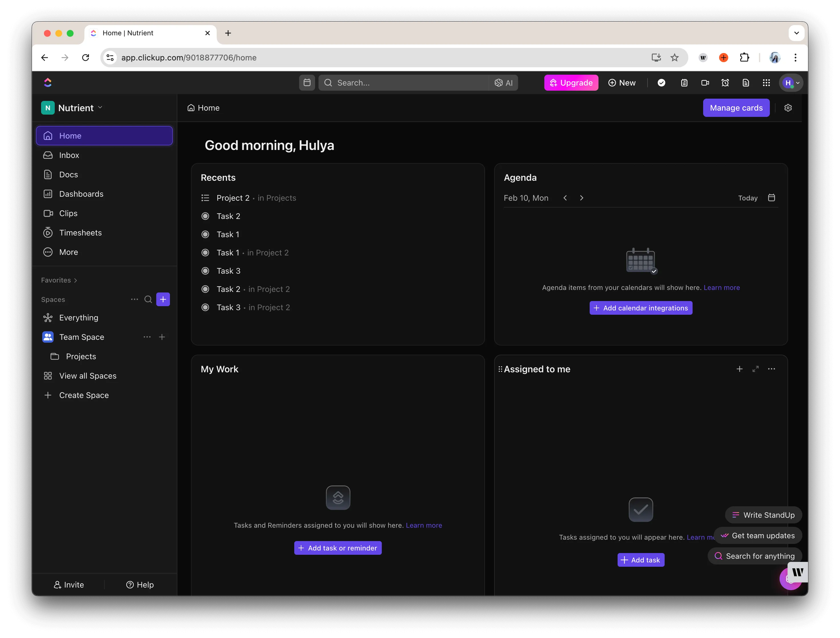Toggle Task 3 status circle in Recents

tap(206, 270)
